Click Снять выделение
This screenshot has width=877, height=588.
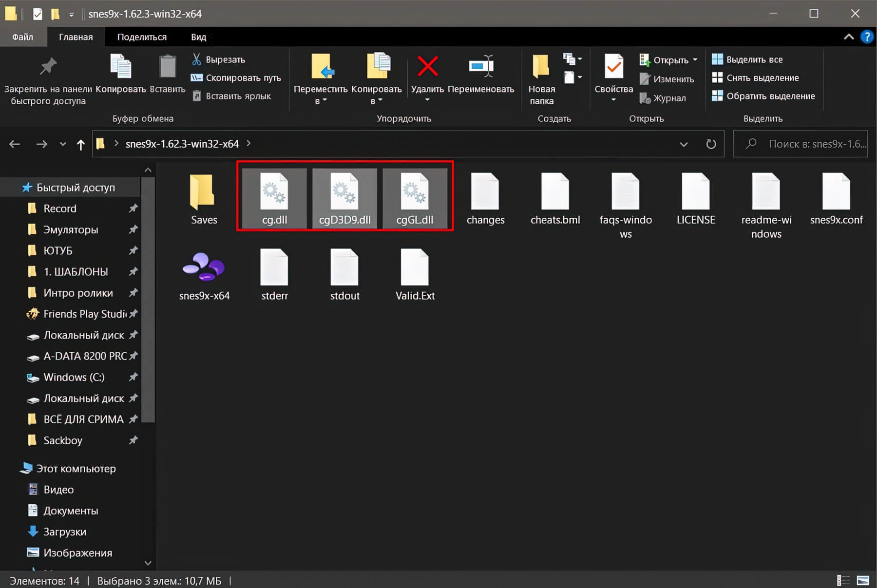(x=755, y=78)
